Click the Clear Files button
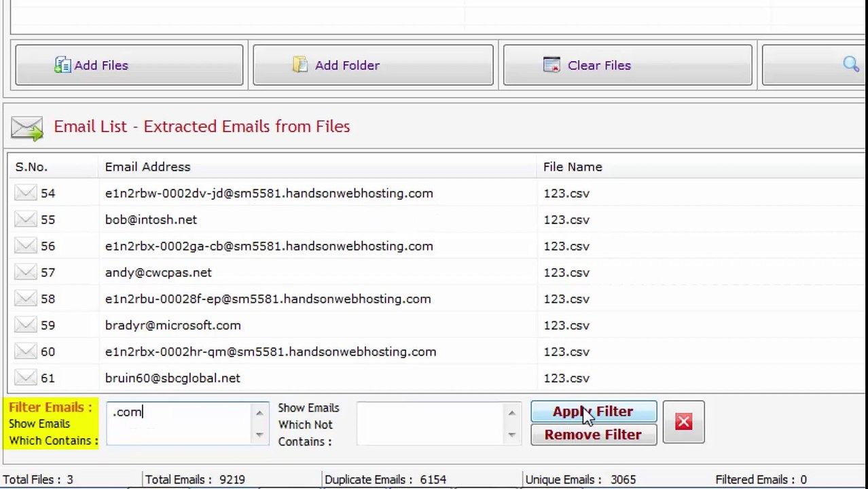 click(628, 65)
